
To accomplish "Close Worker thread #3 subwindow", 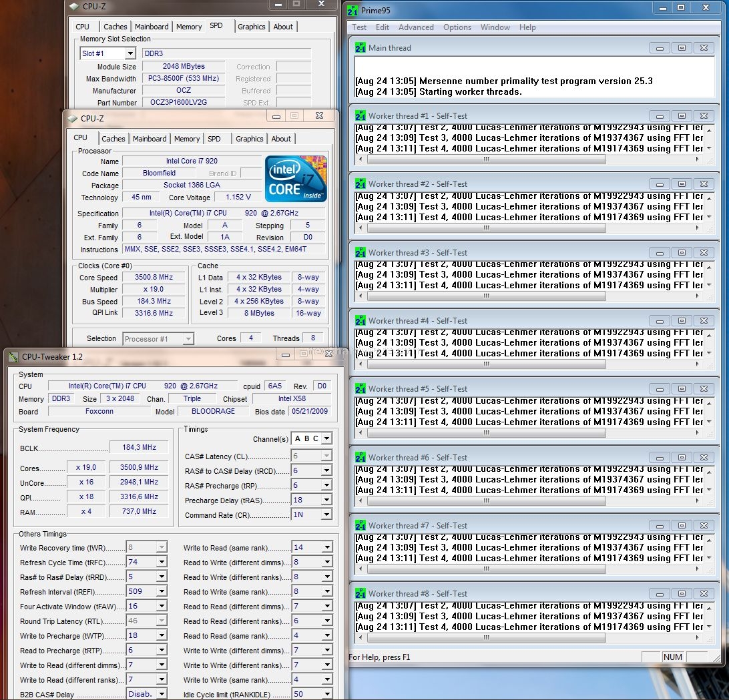I will pyautogui.click(x=704, y=253).
